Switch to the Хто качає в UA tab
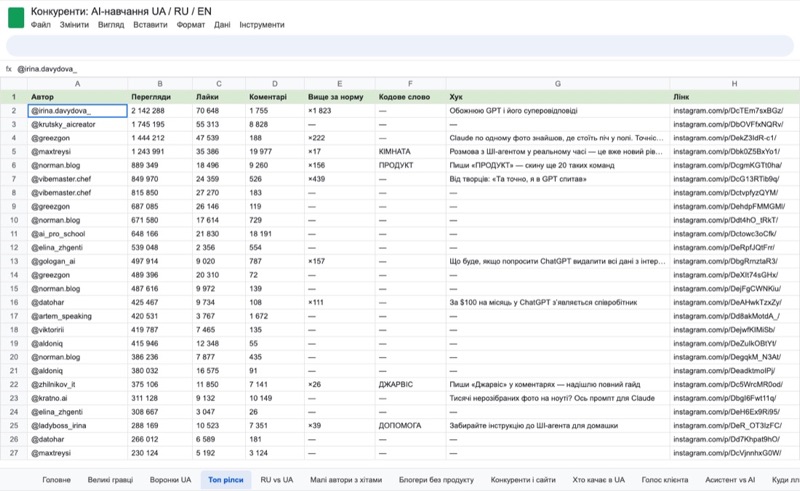800x491 pixels. coord(598,480)
